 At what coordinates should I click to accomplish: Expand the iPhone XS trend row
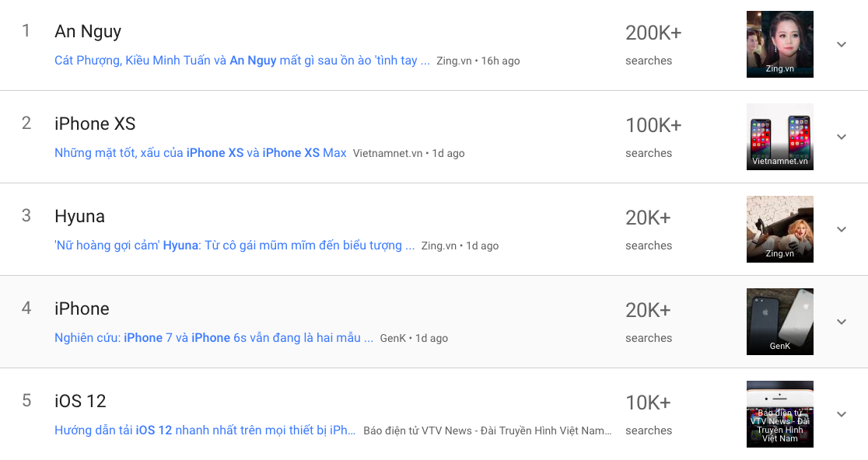point(841,137)
